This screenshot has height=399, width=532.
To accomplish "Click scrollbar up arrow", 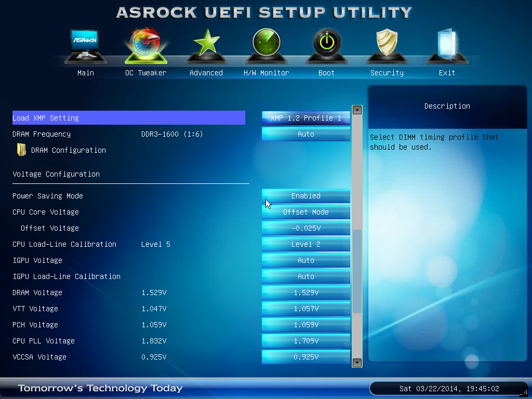I will coord(357,110).
